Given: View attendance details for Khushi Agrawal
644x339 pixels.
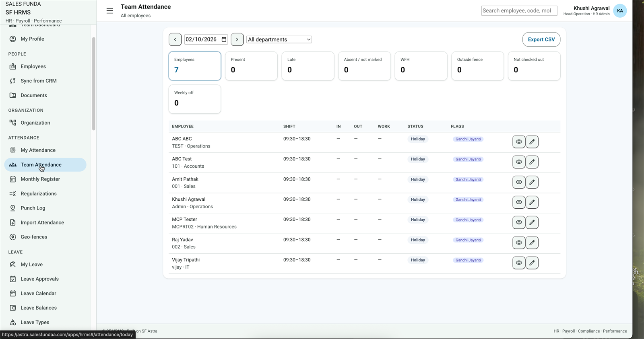Looking at the screenshot, I should point(519,202).
